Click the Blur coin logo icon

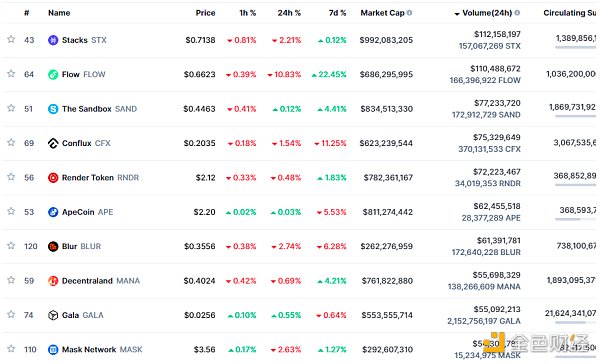click(x=53, y=246)
